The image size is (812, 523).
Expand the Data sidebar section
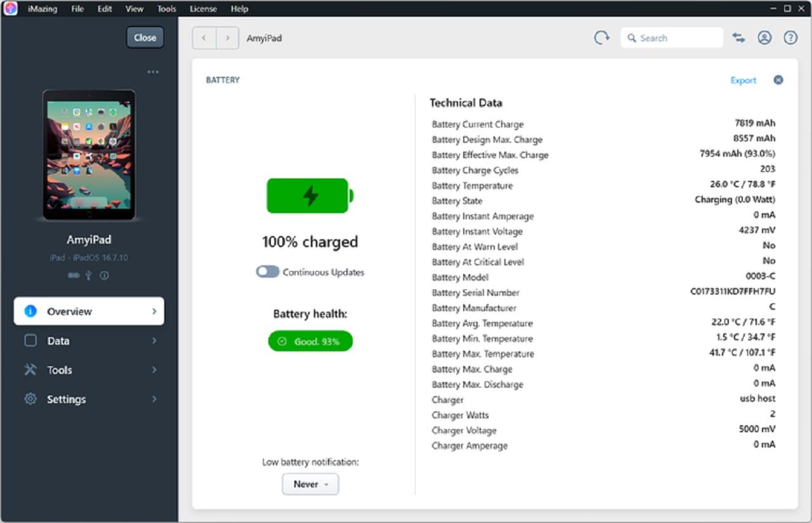click(x=89, y=341)
